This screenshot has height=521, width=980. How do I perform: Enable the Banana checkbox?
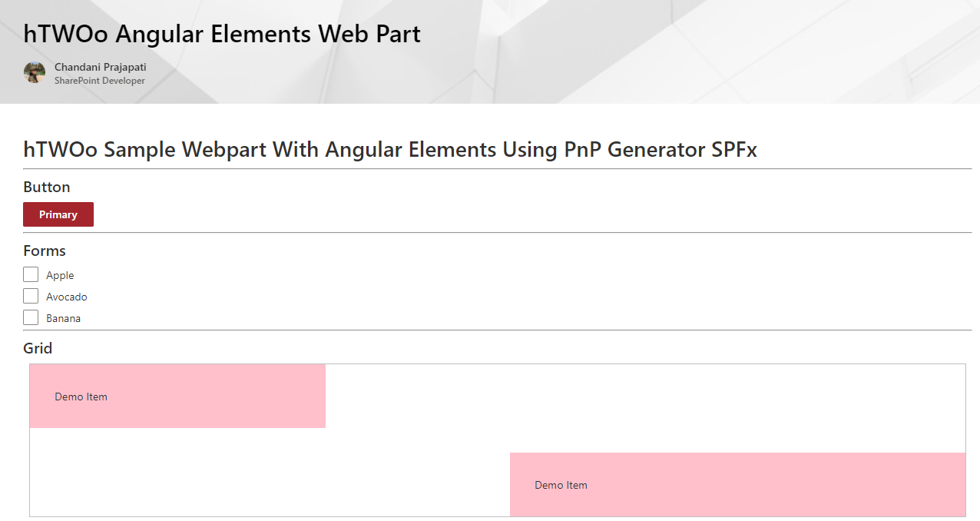31,317
